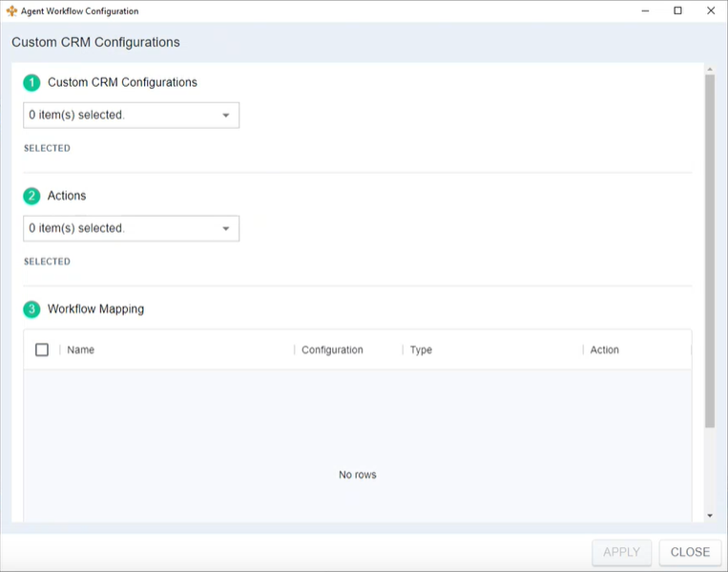Image resolution: width=728 pixels, height=572 pixels.
Task: Open the Custom CRM Configurations dropdown
Action: point(131,116)
